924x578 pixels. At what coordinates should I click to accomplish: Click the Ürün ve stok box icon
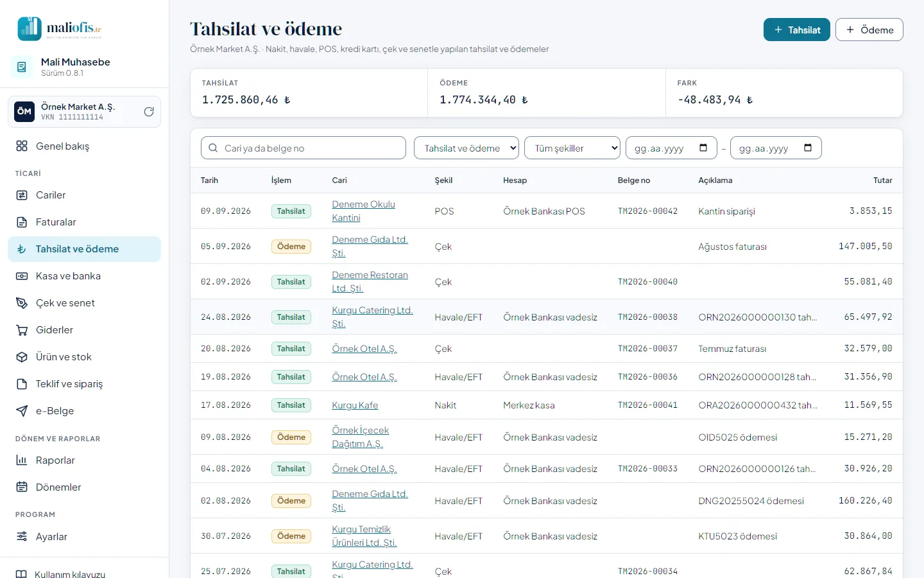point(22,357)
